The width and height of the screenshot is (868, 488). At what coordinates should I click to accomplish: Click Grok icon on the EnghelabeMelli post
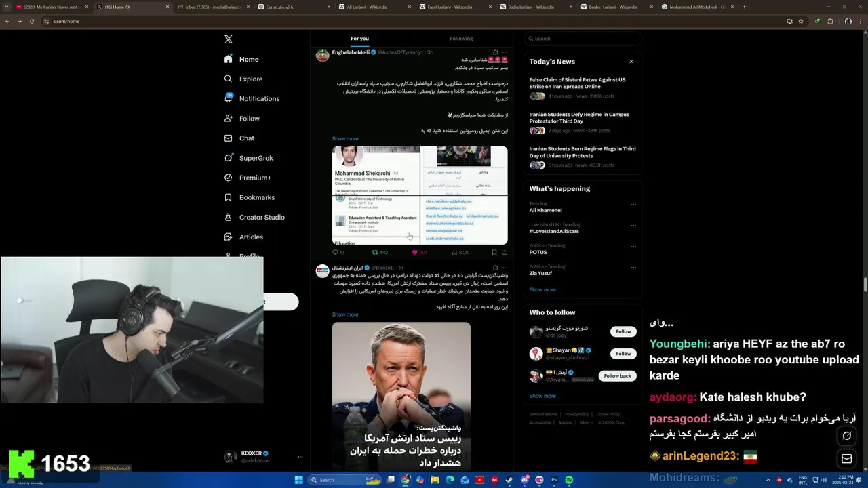495,52
